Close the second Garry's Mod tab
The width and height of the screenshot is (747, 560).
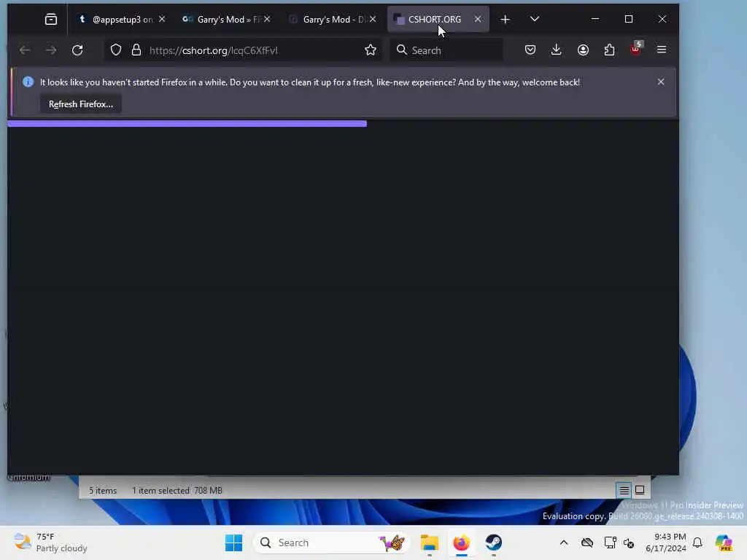pyautogui.click(x=373, y=19)
